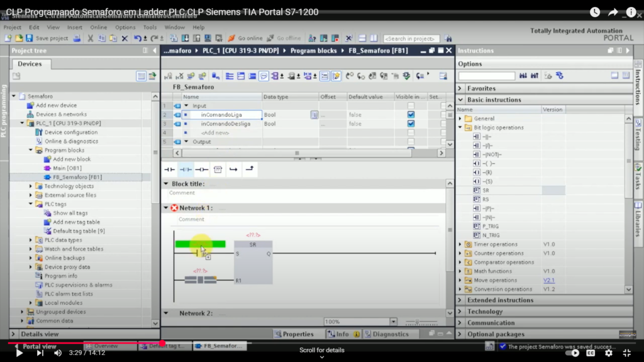Click the Save project icon
This screenshot has width=644, height=362.
point(29,38)
